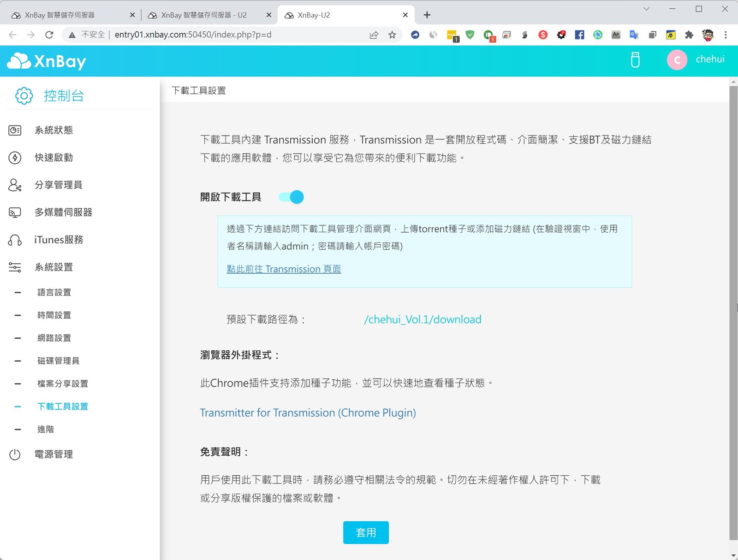Select 語言設置 submenu item
This screenshot has height=560, width=738.
pyautogui.click(x=54, y=293)
